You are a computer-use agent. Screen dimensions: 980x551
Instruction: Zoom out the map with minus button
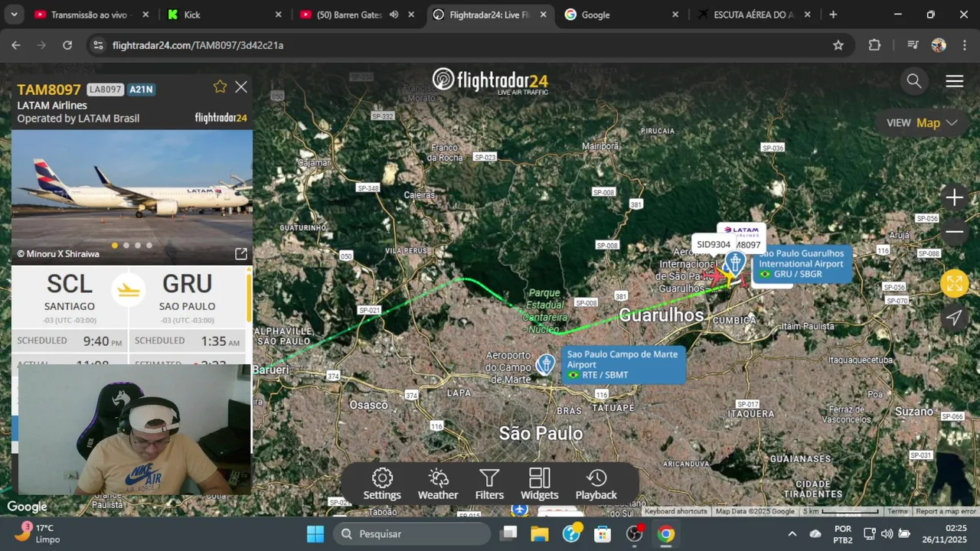(x=954, y=231)
